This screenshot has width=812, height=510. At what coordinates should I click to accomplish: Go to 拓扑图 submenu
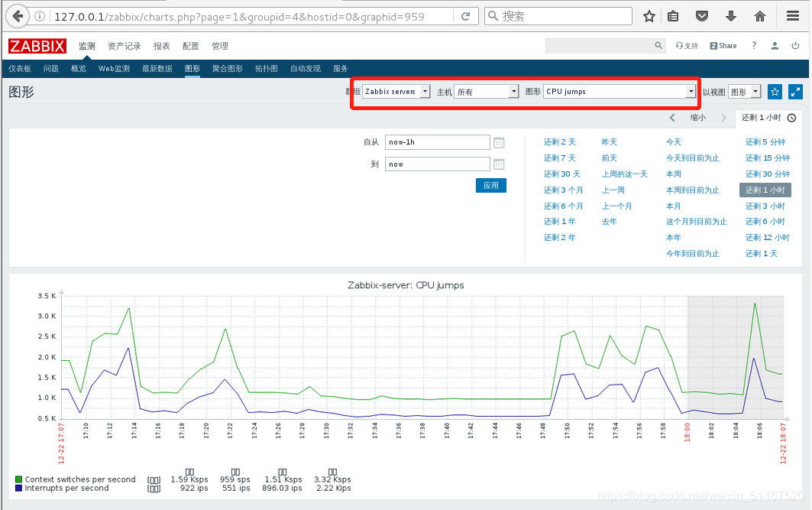266,68
